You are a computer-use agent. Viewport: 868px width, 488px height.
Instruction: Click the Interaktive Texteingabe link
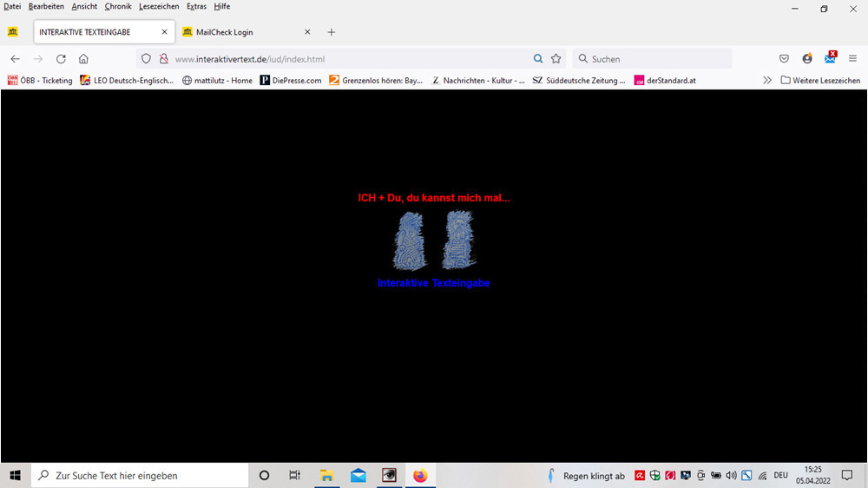click(433, 283)
